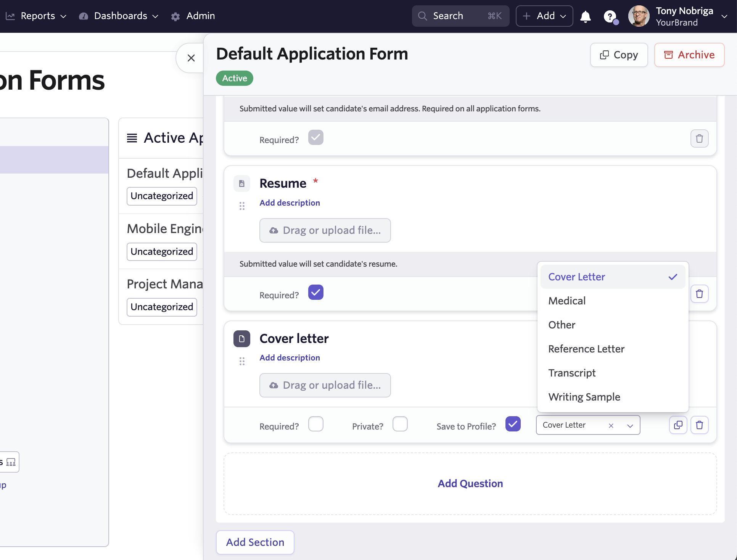The width and height of the screenshot is (737, 560).
Task: Click the Cover letter drag handle
Action: (x=242, y=361)
